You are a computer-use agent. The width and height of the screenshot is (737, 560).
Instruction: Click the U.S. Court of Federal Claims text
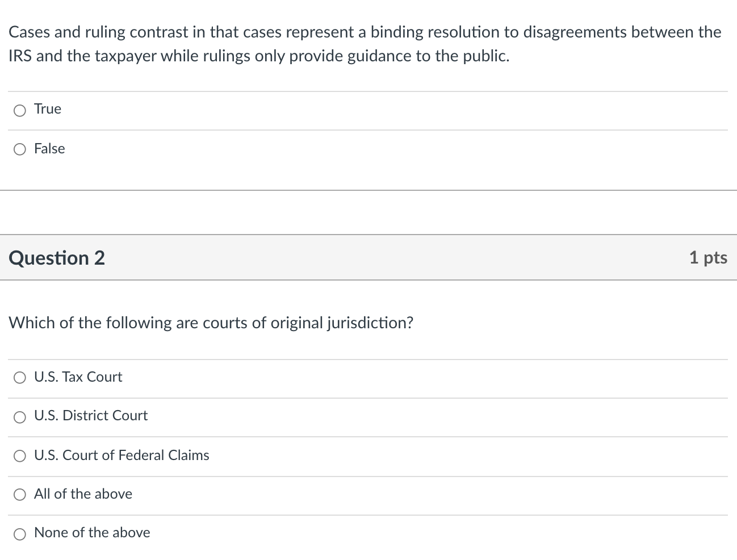(122, 455)
